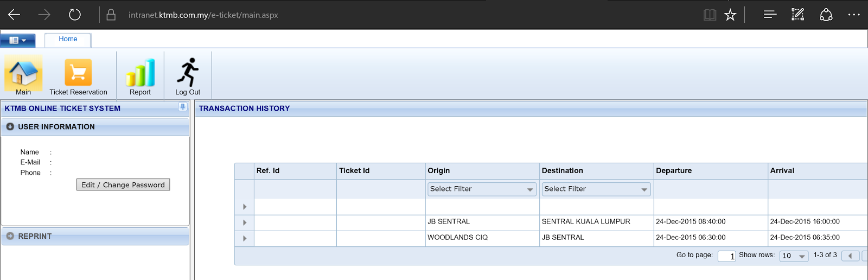
Task: Click the Go to page input field
Action: tap(726, 256)
